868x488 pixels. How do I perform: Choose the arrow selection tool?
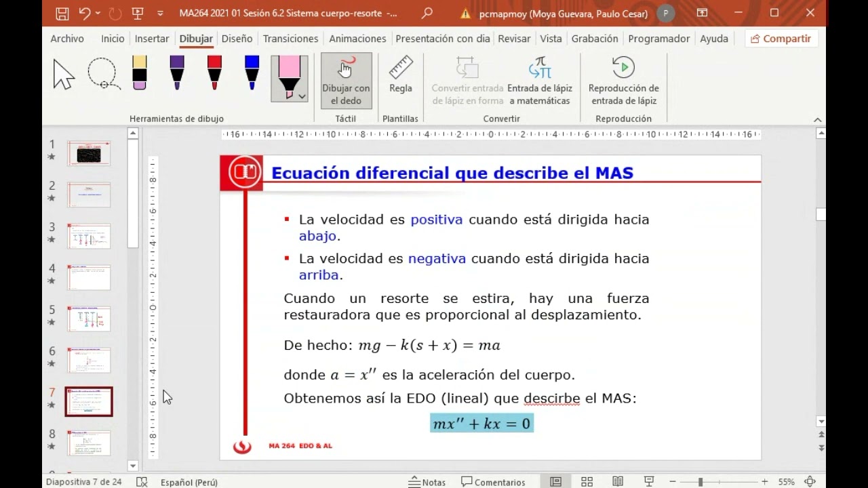click(64, 74)
